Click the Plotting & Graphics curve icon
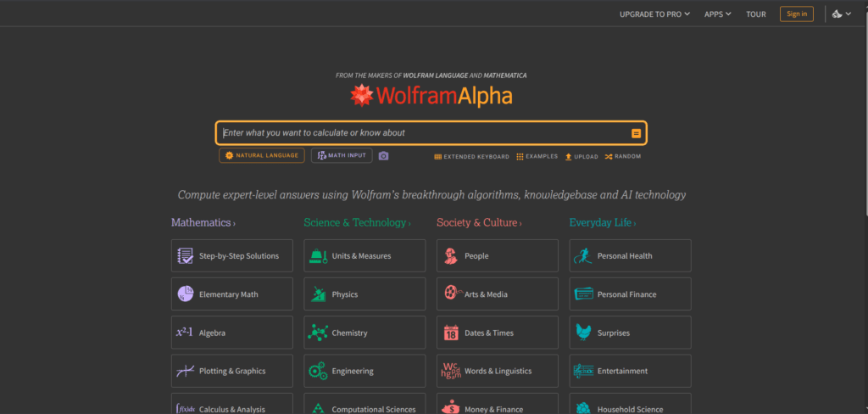The height and width of the screenshot is (414, 868). click(185, 371)
